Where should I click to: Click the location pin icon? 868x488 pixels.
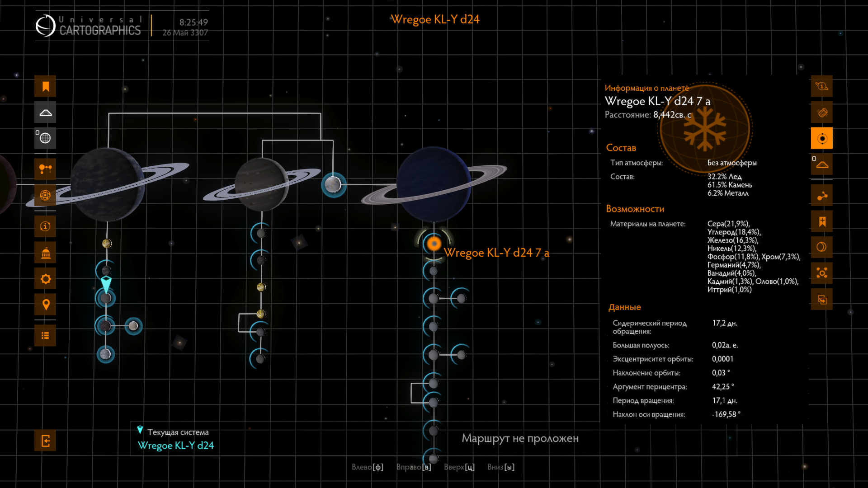click(x=45, y=305)
